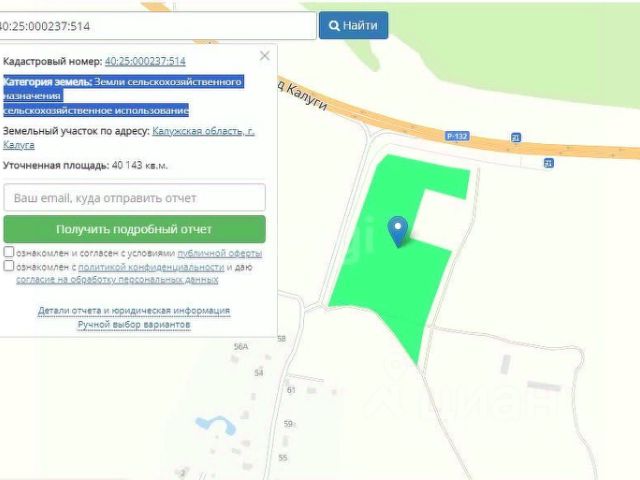Check the privacy policy consent checkbox
Screen dimensions: 640x480
[x=9, y=266]
